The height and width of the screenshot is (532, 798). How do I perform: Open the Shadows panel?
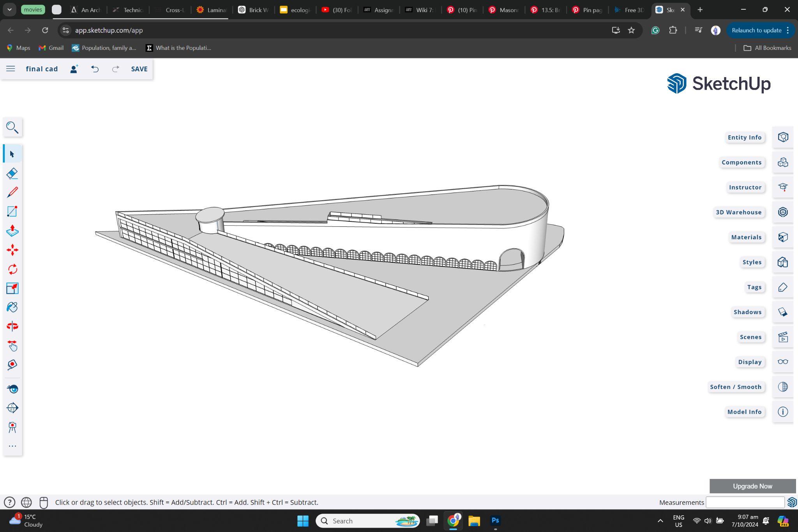tap(782, 312)
